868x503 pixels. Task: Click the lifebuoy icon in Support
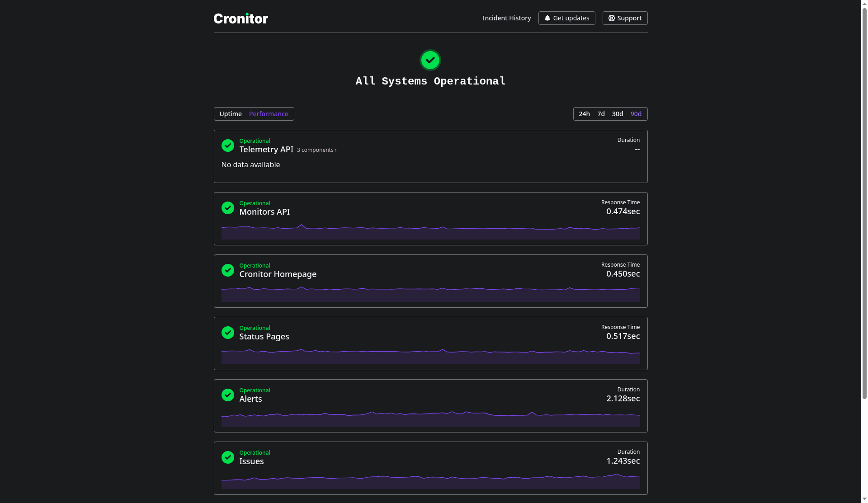pyautogui.click(x=611, y=18)
